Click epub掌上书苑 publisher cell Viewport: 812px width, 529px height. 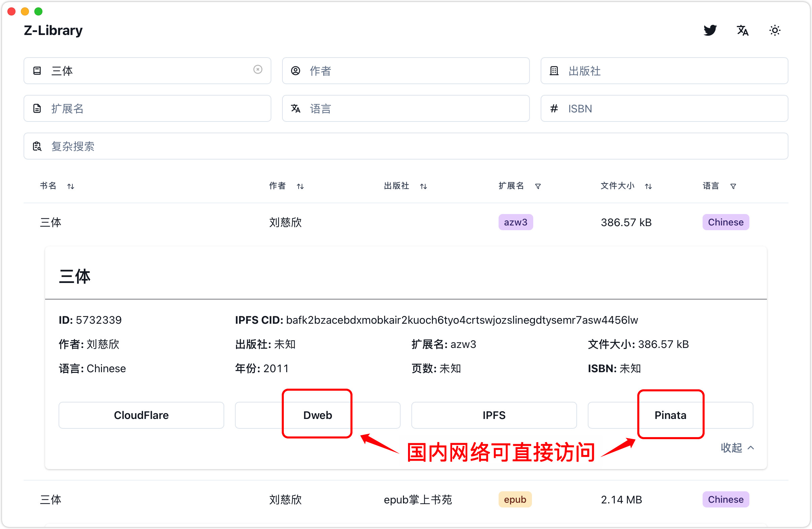tap(417, 500)
